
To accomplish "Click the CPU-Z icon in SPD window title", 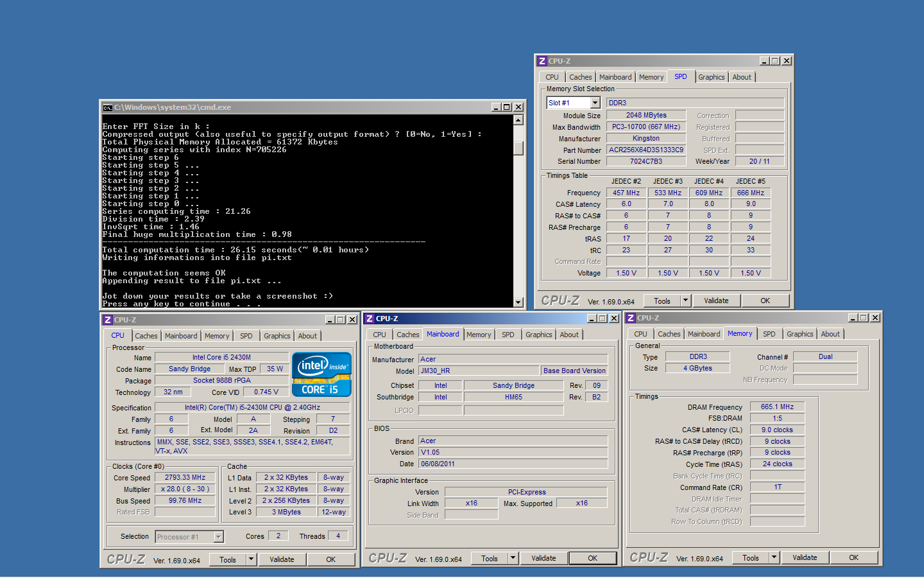I will click(542, 61).
